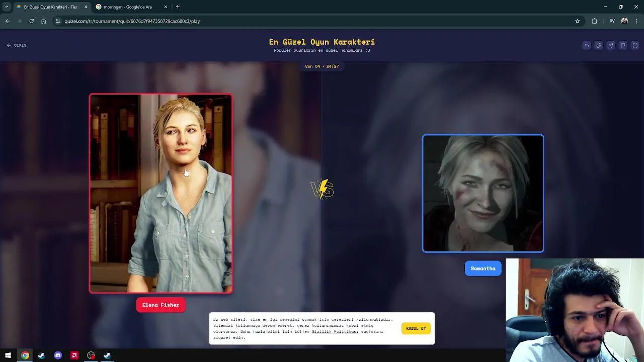The width and height of the screenshot is (644, 362).
Task: Toggle fullscreen mode icon on quiz page
Action: pyautogui.click(x=635, y=45)
